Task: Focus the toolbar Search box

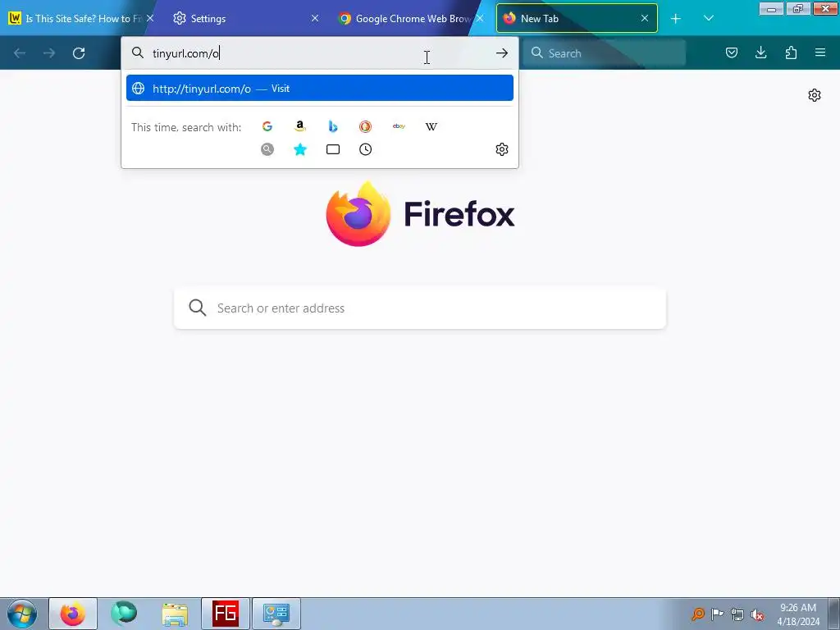Action: [x=604, y=53]
